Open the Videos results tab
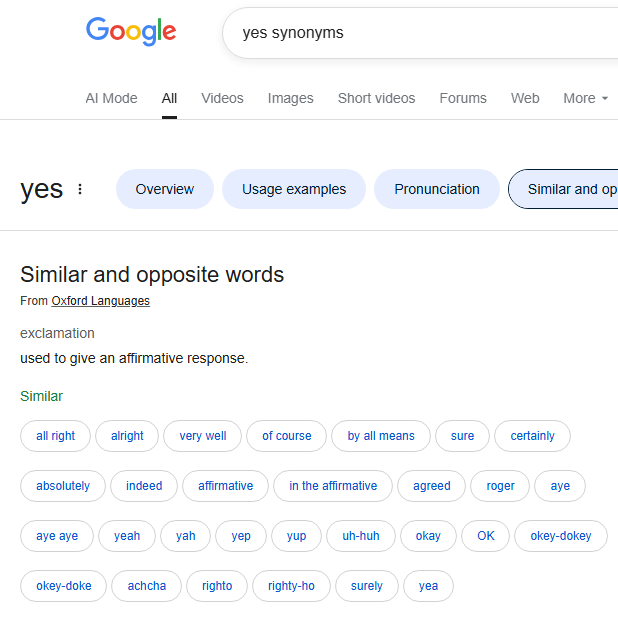Viewport: 618px width, 618px height. coord(222,98)
